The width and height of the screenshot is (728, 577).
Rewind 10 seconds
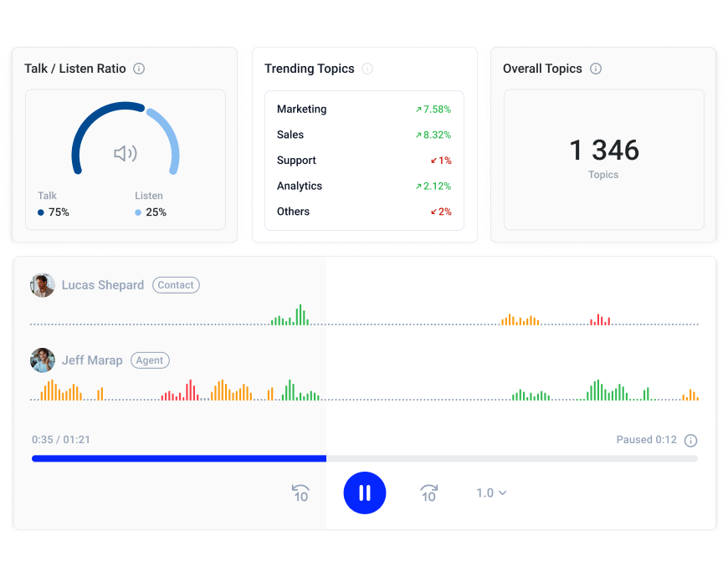click(x=301, y=493)
